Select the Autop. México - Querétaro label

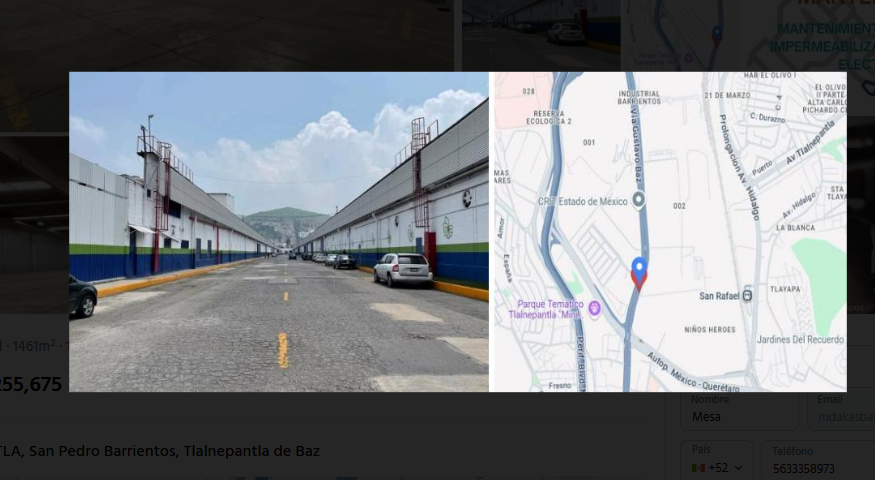coord(693,373)
